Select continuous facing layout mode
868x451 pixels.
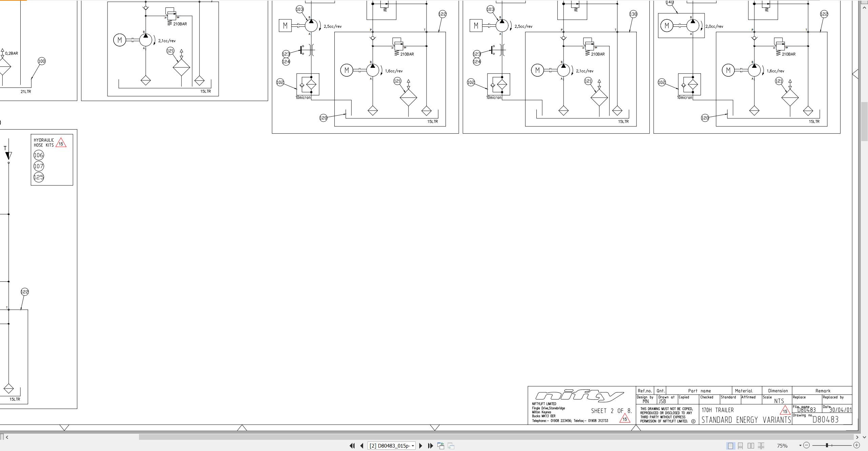(761, 446)
